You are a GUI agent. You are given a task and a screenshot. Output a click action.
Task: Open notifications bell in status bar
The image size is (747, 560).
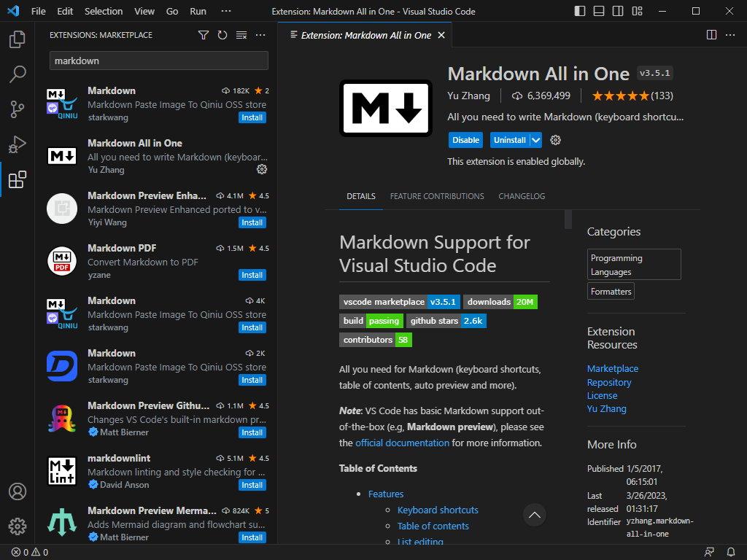731,553
